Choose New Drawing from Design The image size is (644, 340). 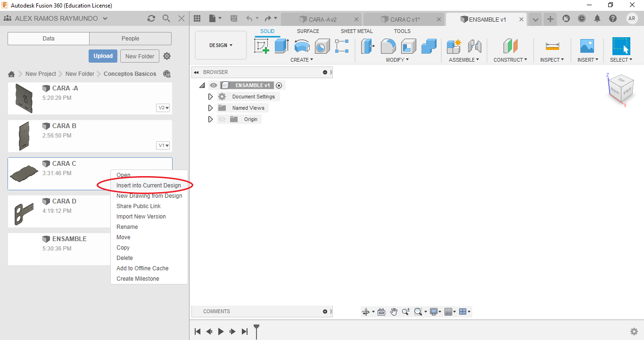[x=149, y=196]
